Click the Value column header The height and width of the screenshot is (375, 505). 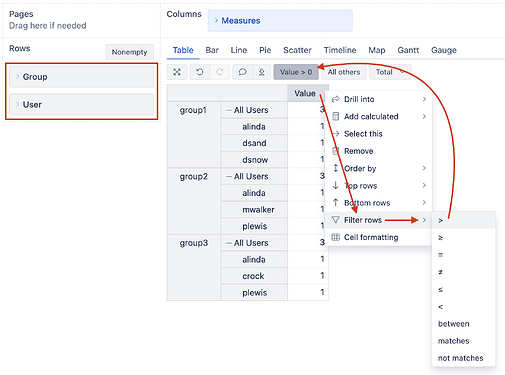point(305,93)
